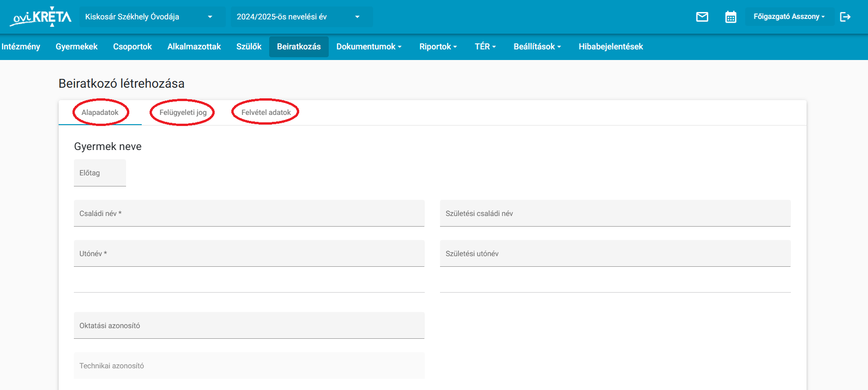Click the Oktatási azonosító field
Screen dimensions: 868x390
coord(249,325)
